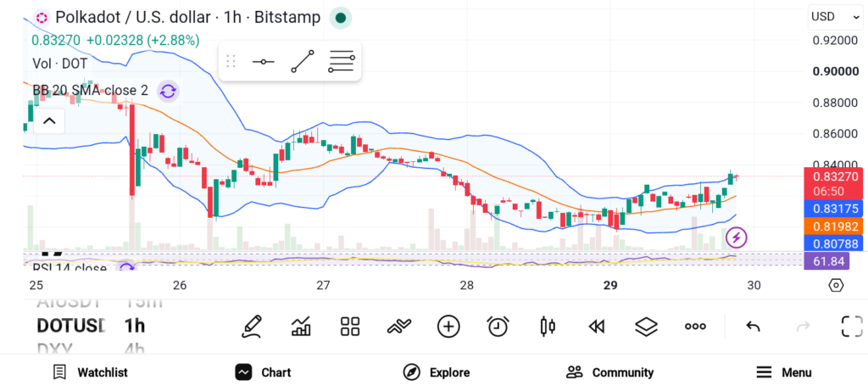Open the four-squares layout grid icon
This screenshot has height=391, width=868.
(x=350, y=327)
